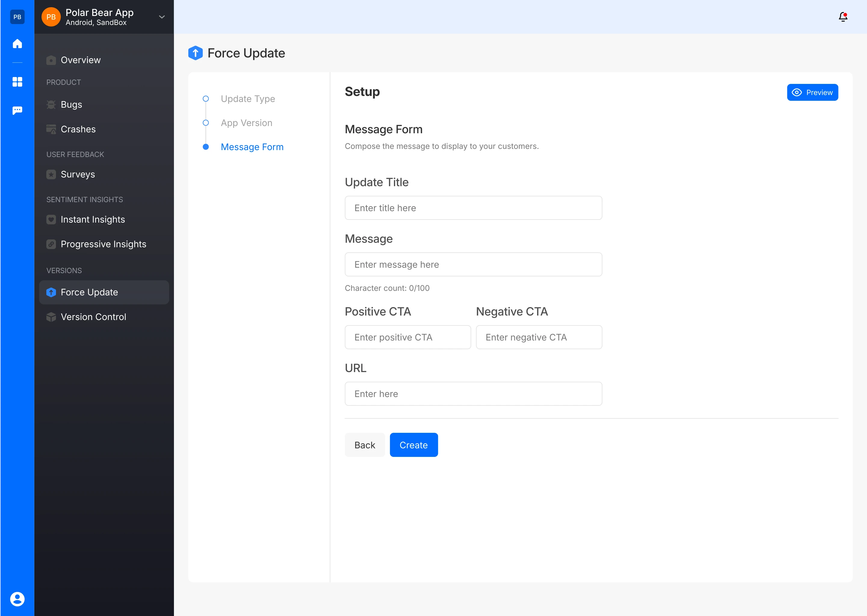Select the Update Type step circle
Image resolution: width=867 pixels, height=616 pixels.
[x=206, y=99]
